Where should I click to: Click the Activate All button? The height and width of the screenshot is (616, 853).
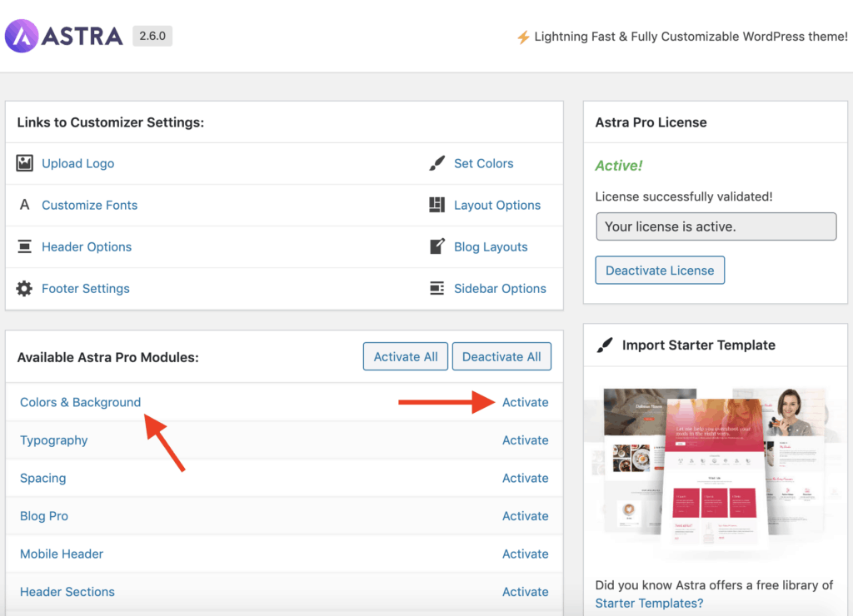coord(406,356)
